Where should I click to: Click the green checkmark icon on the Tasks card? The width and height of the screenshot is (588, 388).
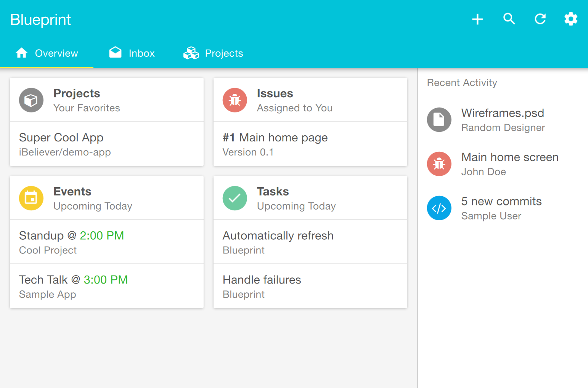point(235,198)
